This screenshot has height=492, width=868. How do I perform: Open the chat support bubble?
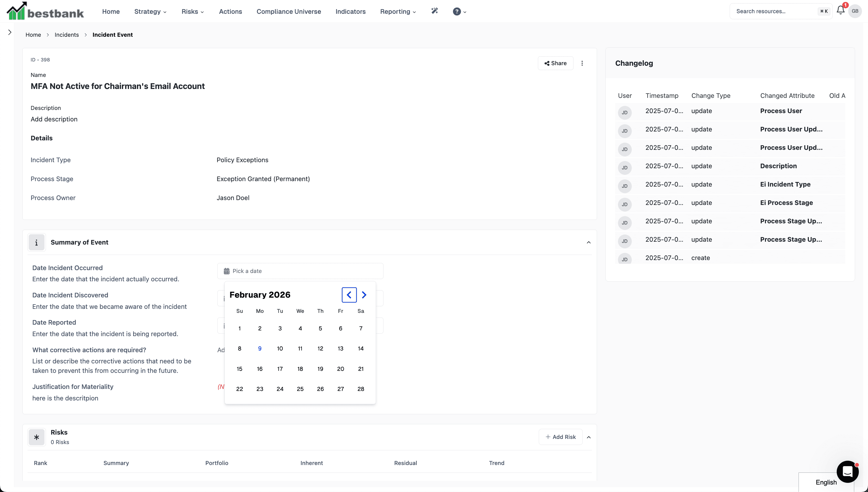[847, 471]
